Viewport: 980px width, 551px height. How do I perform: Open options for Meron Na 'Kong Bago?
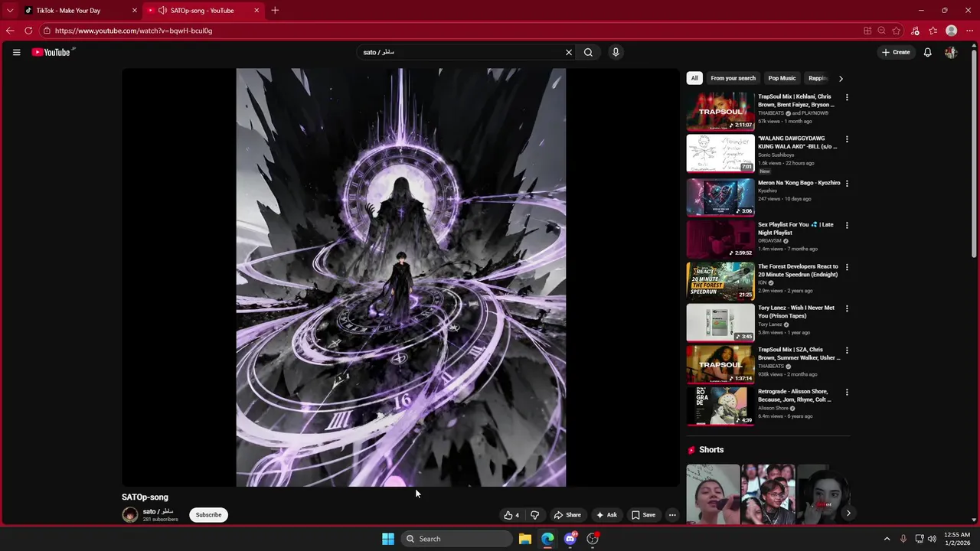(x=847, y=183)
